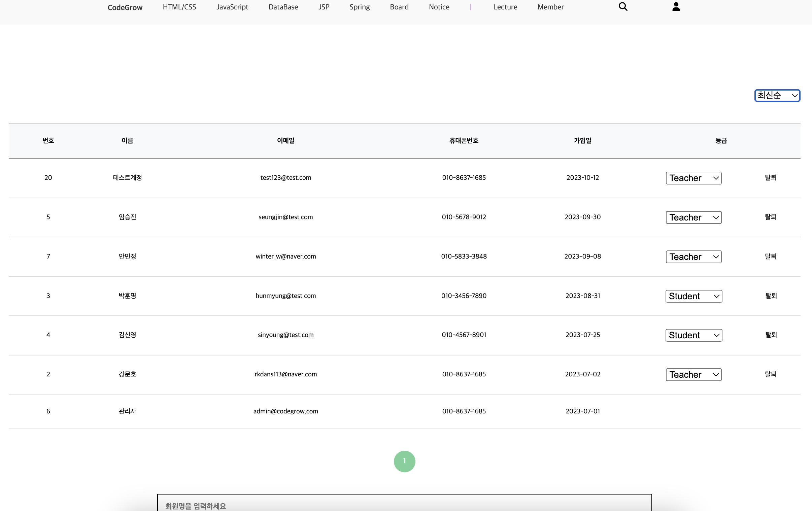The width and height of the screenshot is (812, 511).
Task: Open the Board menu
Action: (399, 6)
